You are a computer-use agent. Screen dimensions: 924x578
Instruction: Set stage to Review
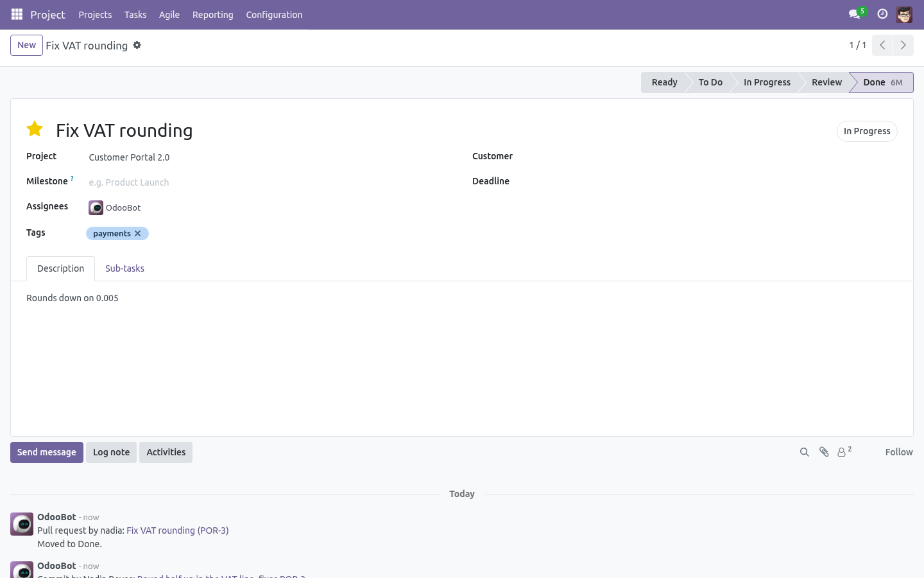[x=826, y=82]
